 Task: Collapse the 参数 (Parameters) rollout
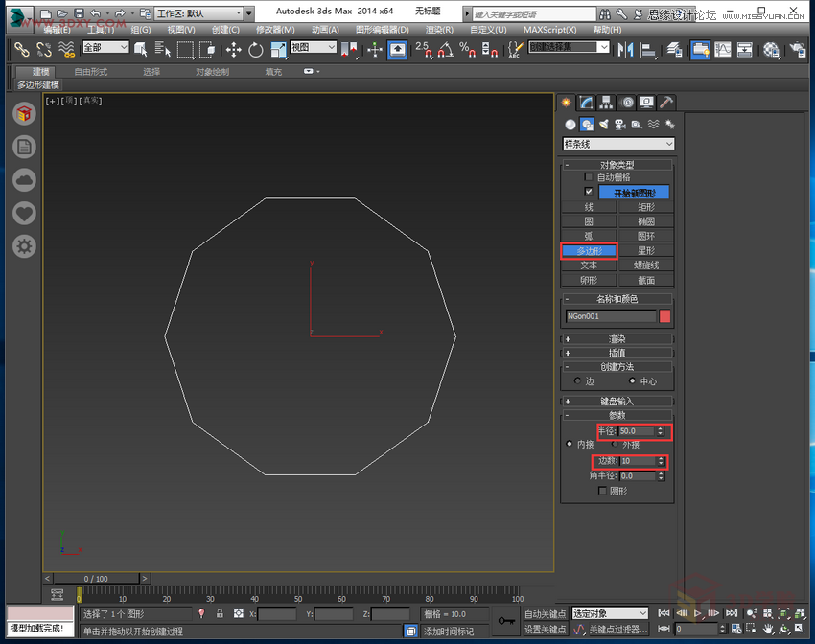617,415
